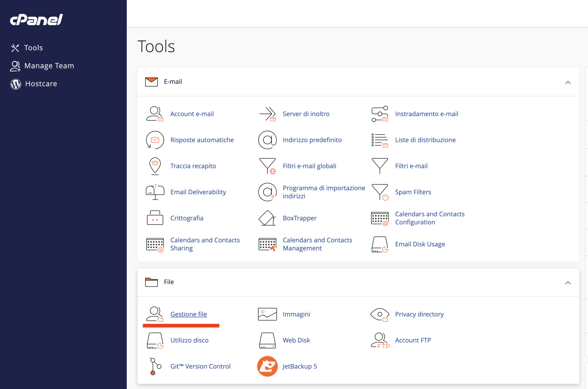Collapse the File section chevron
The height and width of the screenshot is (389, 588).
pos(568,283)
